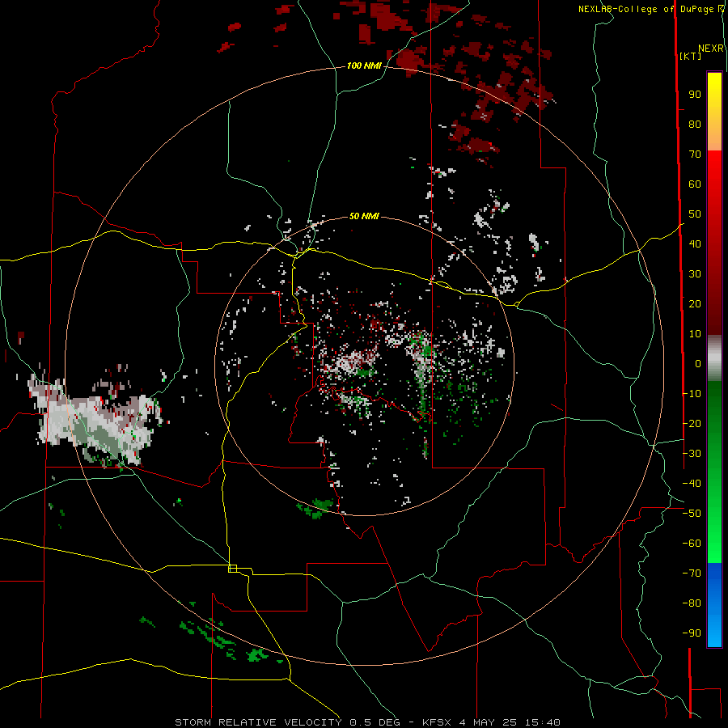Click the "0" velocity scale label
This screenshot has width=728, height=728.
point(698,364)
